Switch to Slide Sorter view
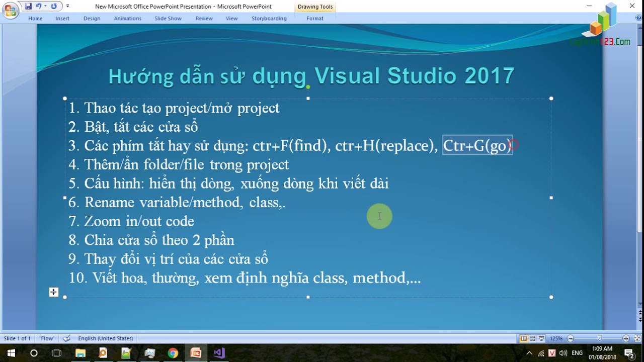The width and height of the screenshot is (644, 362). (533, 338)
